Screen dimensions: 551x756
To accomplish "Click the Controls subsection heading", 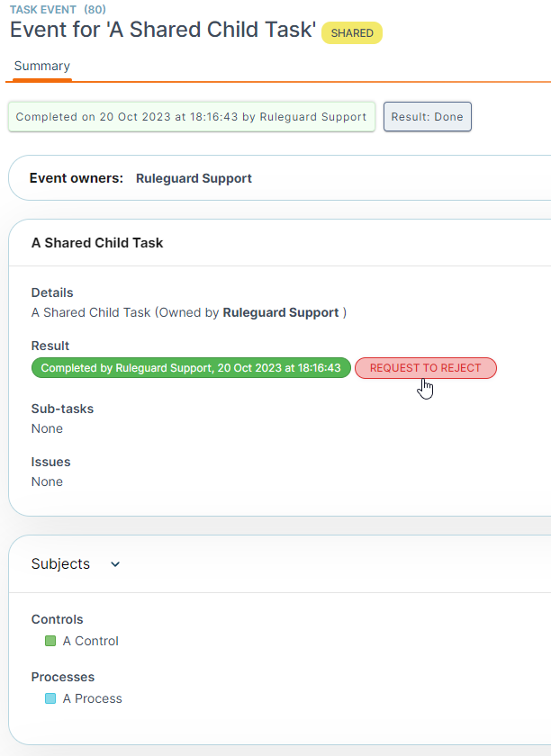I will 57,619.
